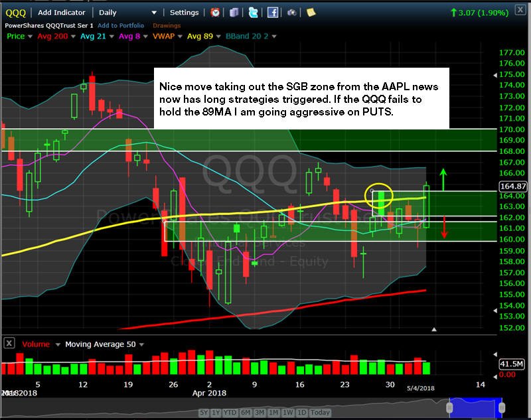Click the 164.87 current price label
This screenshot has height=420, width=531.
click(x=513, y=186)
